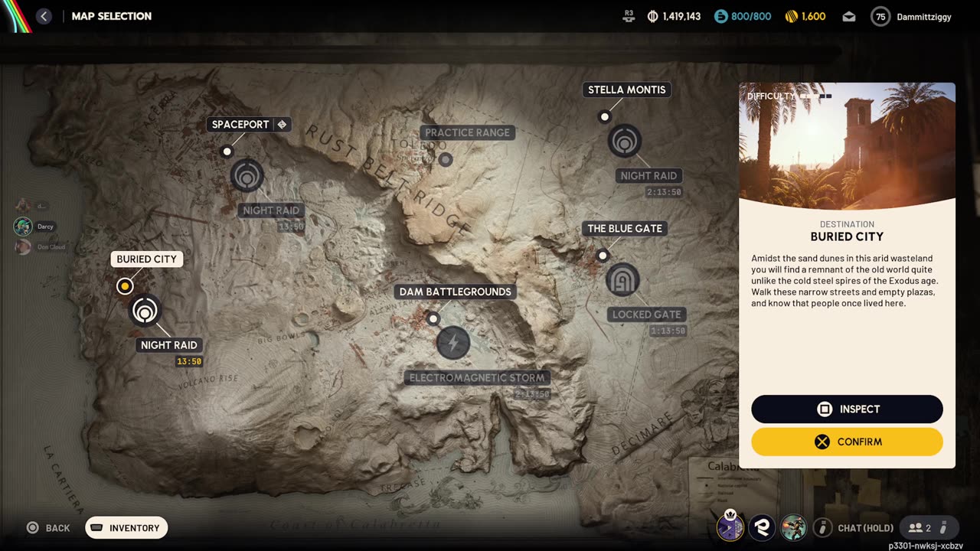Click the Electromagnetic Storm lightning icon
980x551 pixels.
pyautogui.click(x=453, y=343)
